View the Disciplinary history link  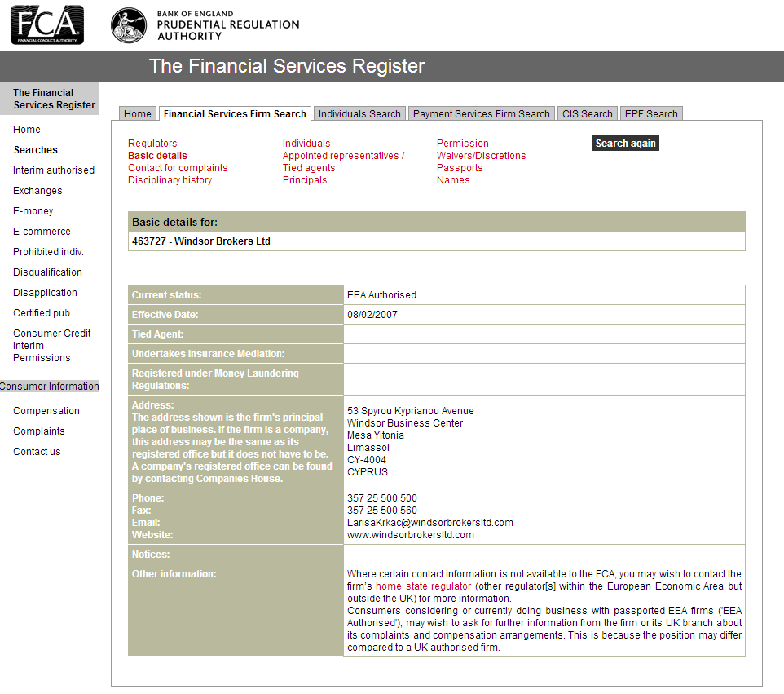point(170,180)
